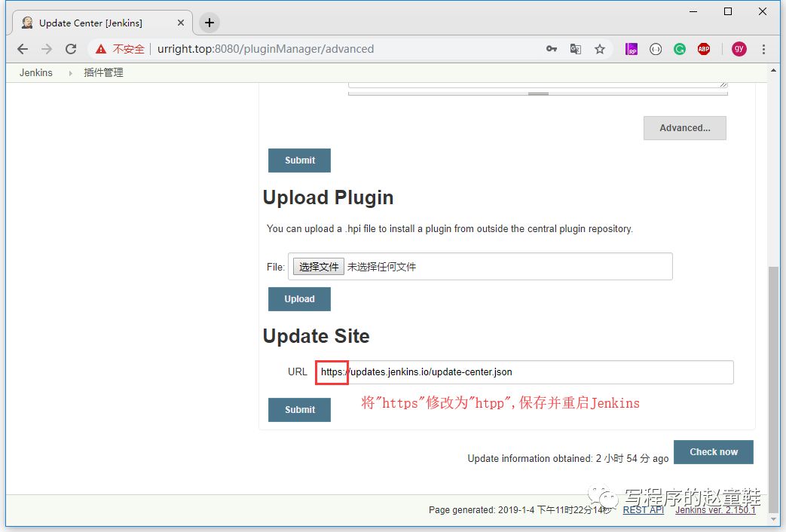Click the Page generated timestamp text
Image resolution: width=786 pixels, height=532 pixels.
coord(519,510)
